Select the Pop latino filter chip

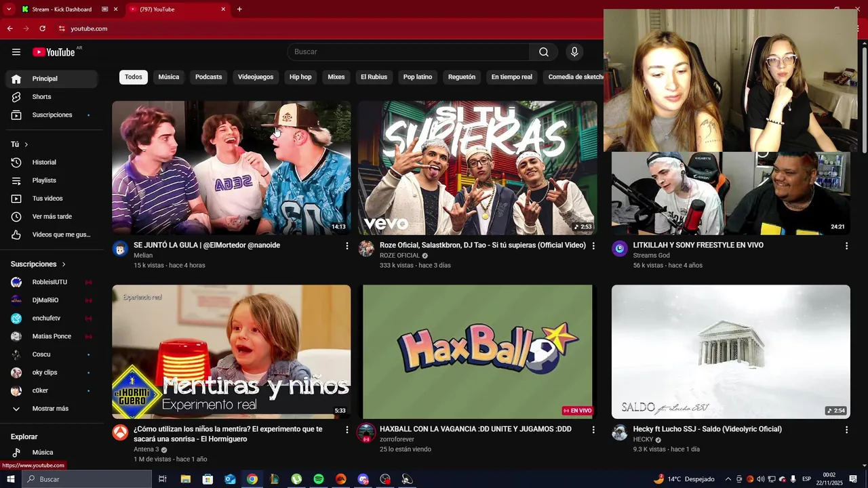[418, 77]
